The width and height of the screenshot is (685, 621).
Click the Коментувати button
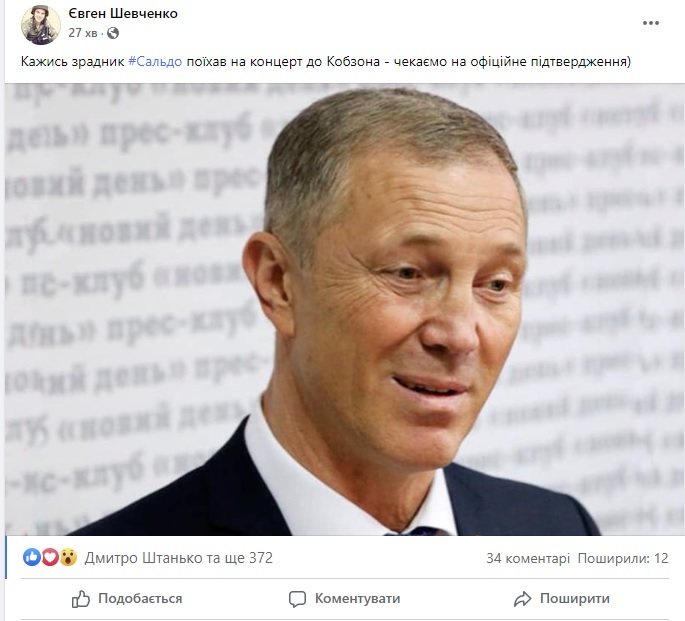[x=344, y=598]
